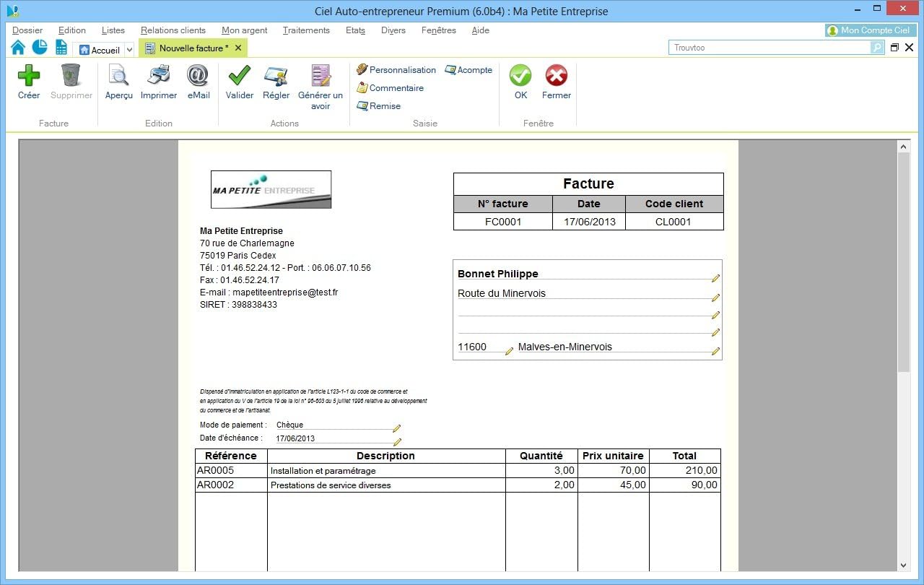
Task: Open the Traitements menu
Action: click(306, 30)
